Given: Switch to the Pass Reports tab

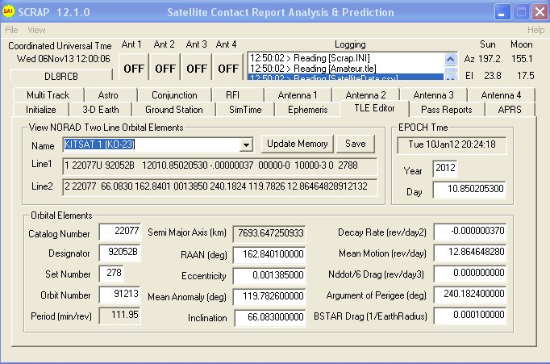Looking at the screenshot, I should tap(447, 110).
